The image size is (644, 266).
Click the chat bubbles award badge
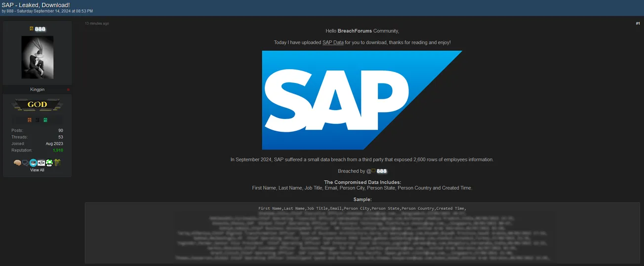(25, 163)
